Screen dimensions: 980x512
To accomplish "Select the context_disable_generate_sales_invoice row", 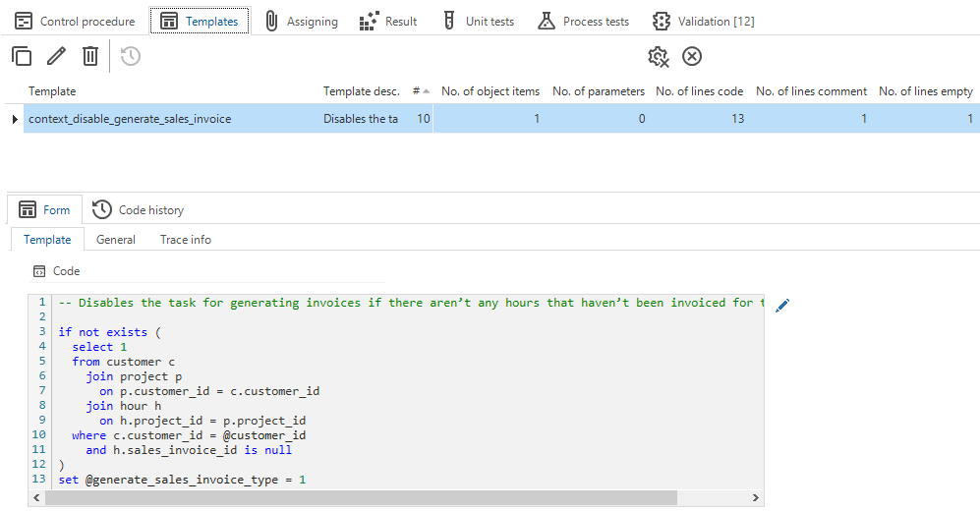I will pyautogui.click(x=130, y=119).
